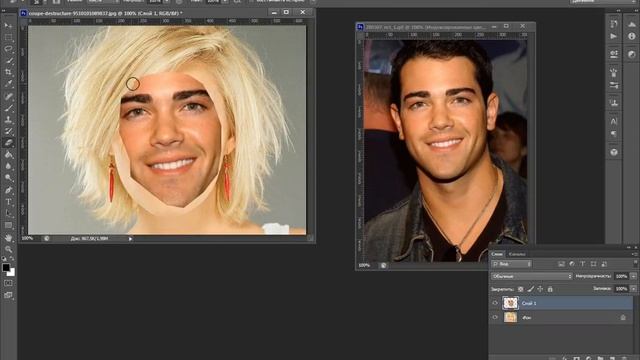Select the Lasso tool
This screenshot has width=640, height=360.
tap(8, 49)
